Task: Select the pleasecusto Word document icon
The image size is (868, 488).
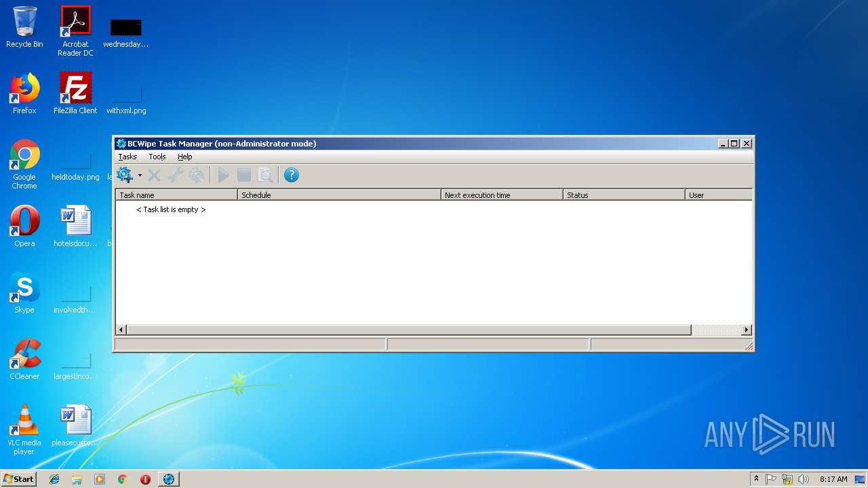Action: (x=75, y=426)
